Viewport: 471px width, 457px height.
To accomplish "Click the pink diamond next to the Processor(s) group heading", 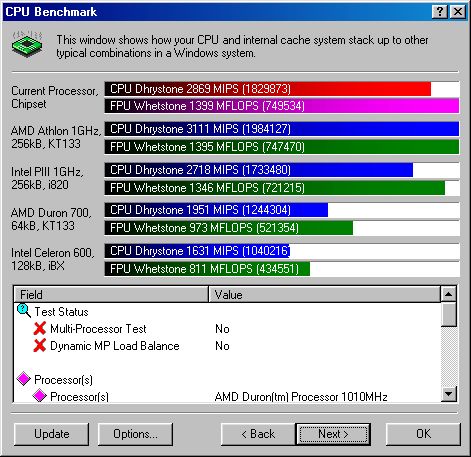I will 24,379.
